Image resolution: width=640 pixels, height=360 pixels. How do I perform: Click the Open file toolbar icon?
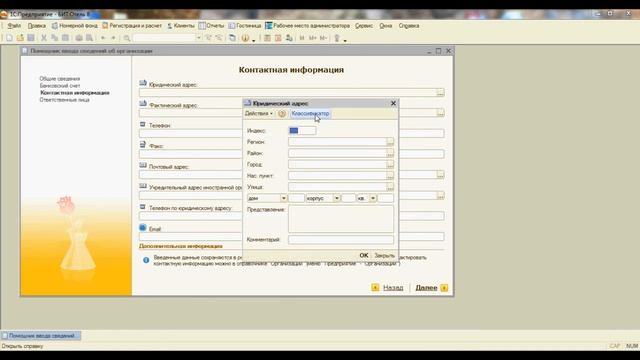[20, 38]
